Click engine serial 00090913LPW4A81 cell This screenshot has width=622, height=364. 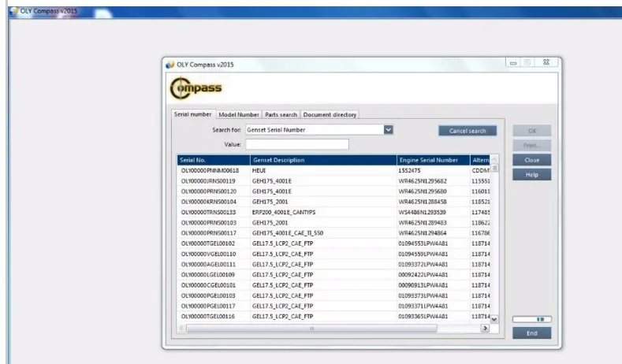(433, 285)
